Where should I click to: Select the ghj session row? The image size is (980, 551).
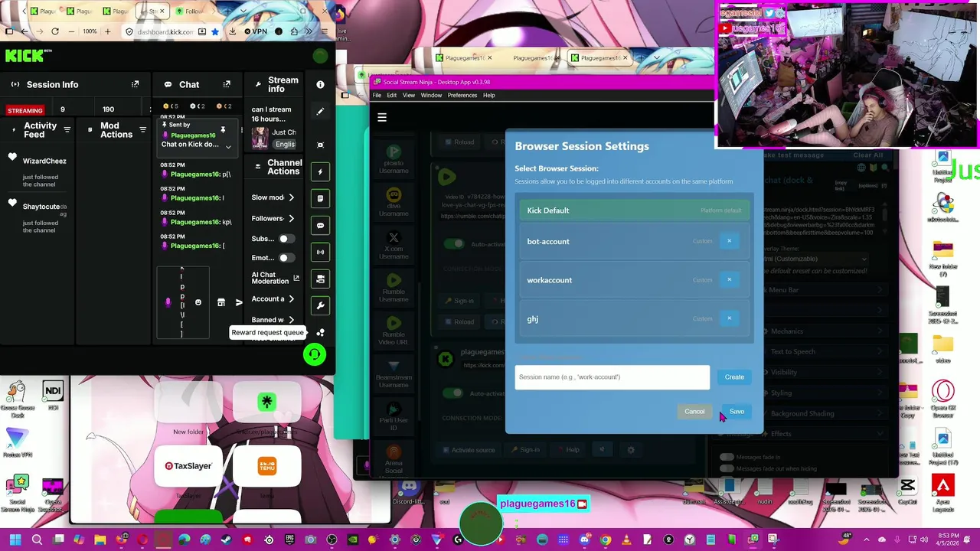click(x=635, y=318)
